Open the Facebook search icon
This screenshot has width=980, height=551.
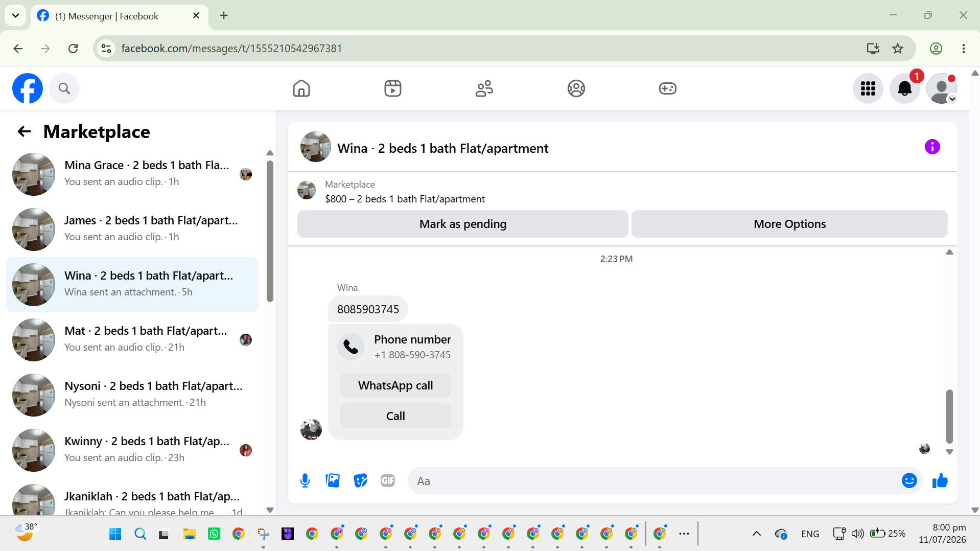click(x=64, y=88)
